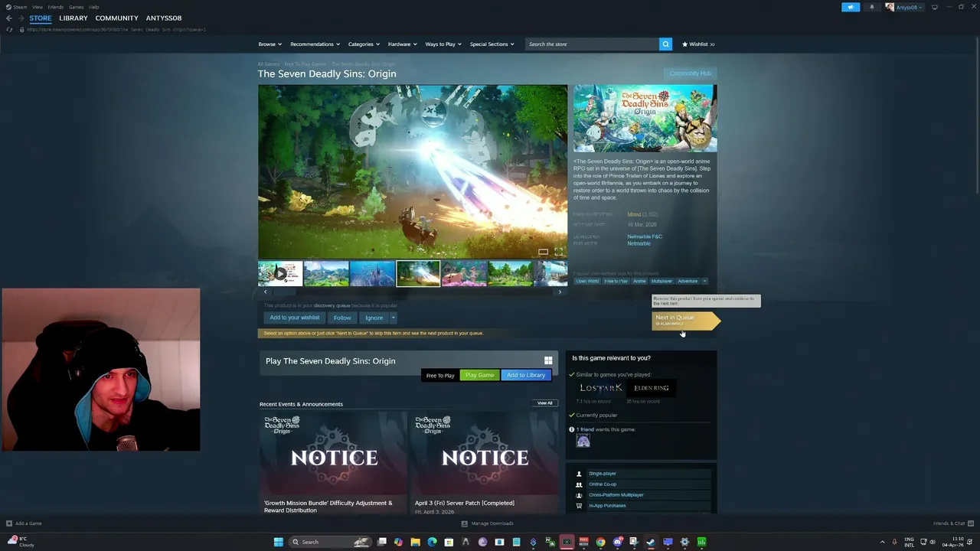The width and height of the screenshot is (980, 551).
Task: Open the Windows Start button
Action: pyautogui.click(x=279, y=542)
